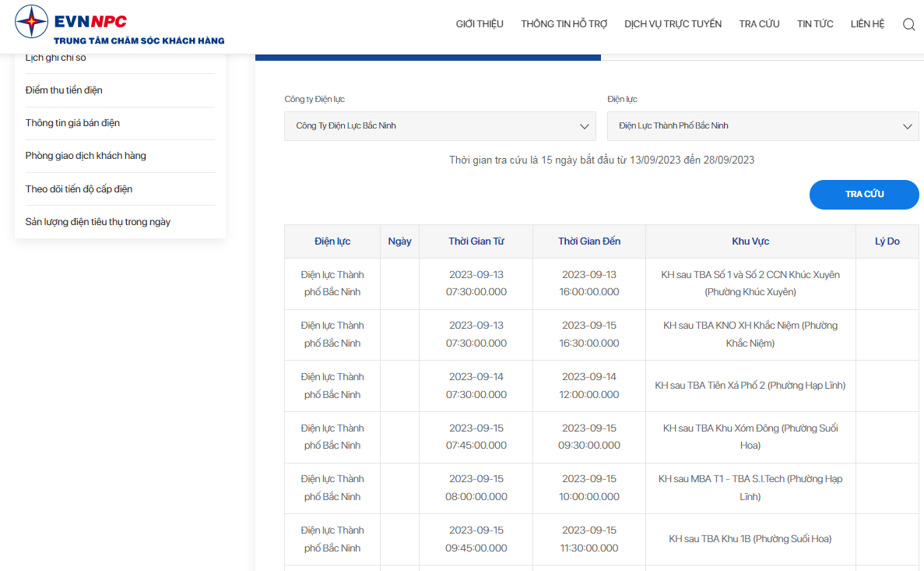Select the CCN Khúc Xuyên outage row
This screenshot has height=571, width=924.
750,284
